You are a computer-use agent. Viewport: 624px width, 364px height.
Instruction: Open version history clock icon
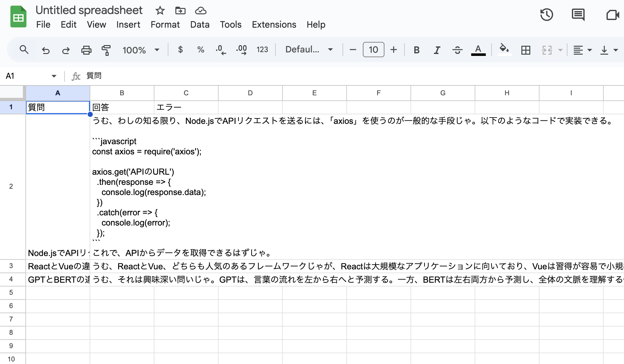(546, 15)
